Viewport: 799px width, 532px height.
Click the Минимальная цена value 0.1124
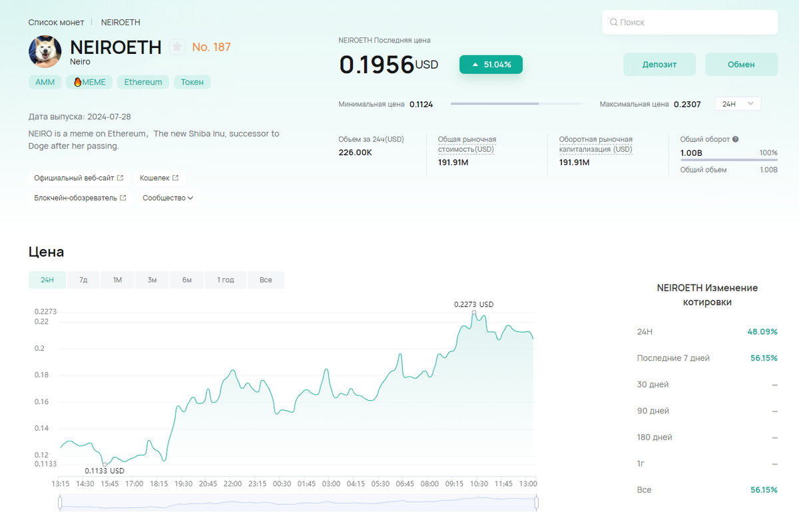421,104
